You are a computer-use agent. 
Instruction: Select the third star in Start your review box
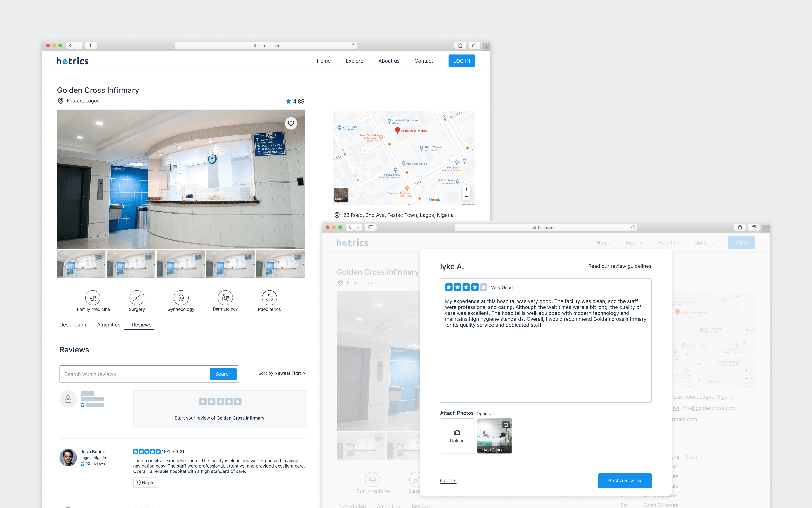220,401
